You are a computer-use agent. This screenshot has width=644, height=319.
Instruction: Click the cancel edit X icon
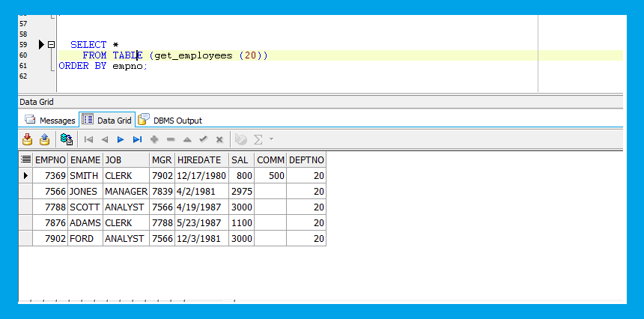tap(219, 139)
